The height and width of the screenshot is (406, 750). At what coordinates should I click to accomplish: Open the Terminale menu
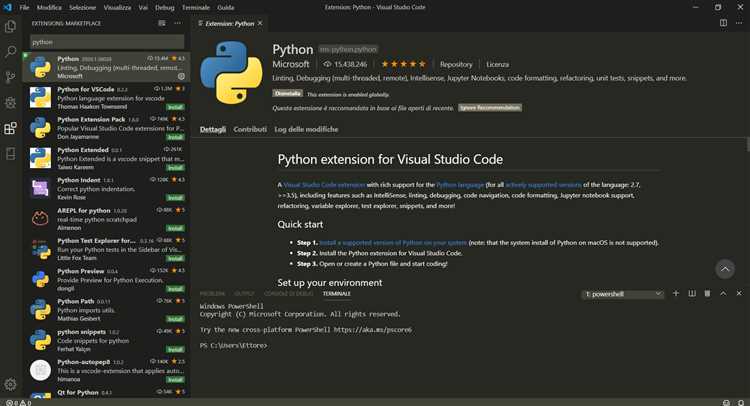coord(196,7)
